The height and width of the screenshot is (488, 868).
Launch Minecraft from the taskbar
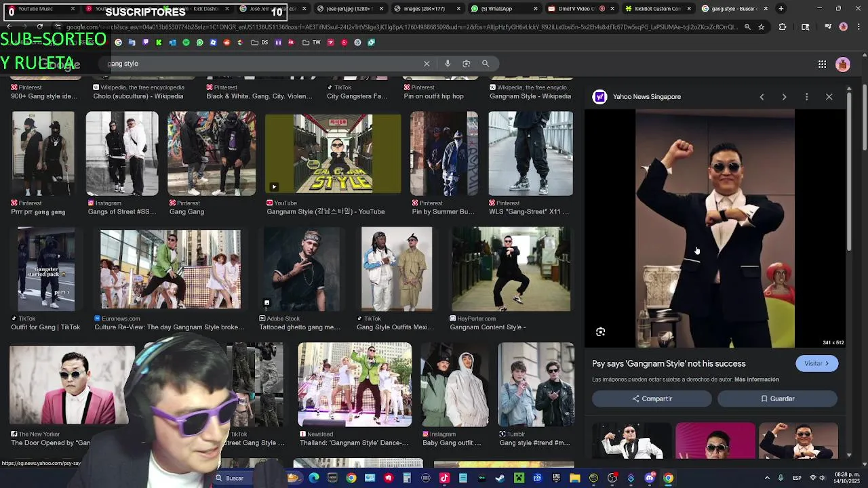pyautogui.click(x=519, y=479)
